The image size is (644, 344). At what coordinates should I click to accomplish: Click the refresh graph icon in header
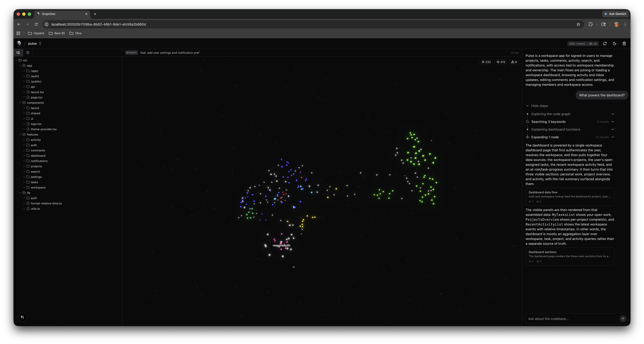(x=605, y=43)
